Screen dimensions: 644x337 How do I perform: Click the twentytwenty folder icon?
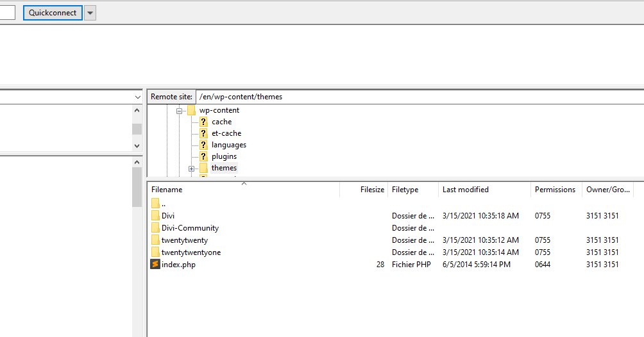155,240
